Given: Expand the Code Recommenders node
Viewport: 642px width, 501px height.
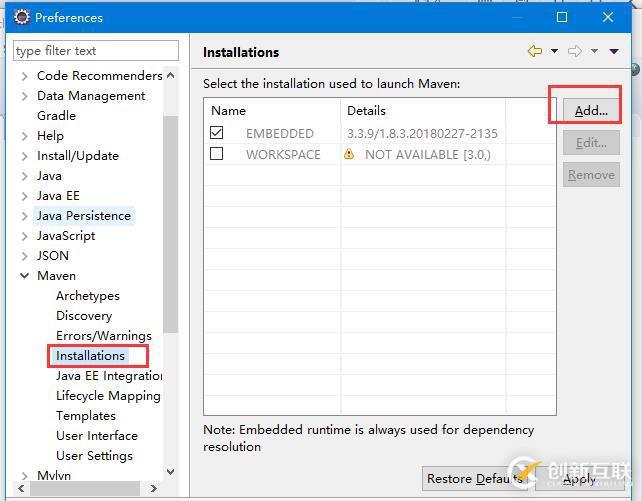Looking at the screenshot, I should tap(25, 76).
